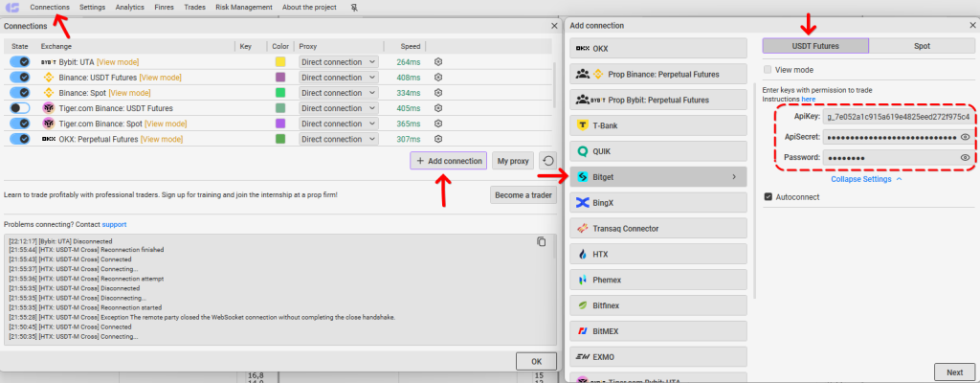980x383 pixels.
Task: Switch to the Spot tab
Action: [x=922, y=45]
